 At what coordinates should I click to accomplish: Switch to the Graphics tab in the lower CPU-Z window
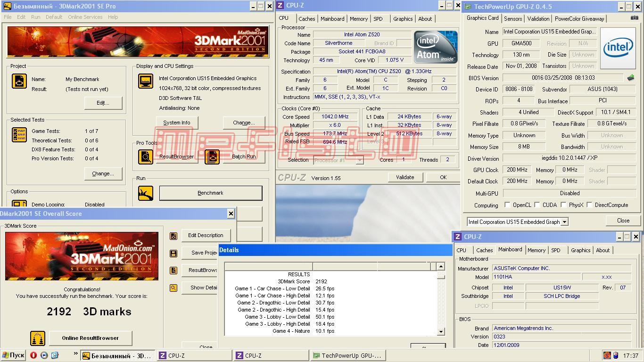[580, 250]
